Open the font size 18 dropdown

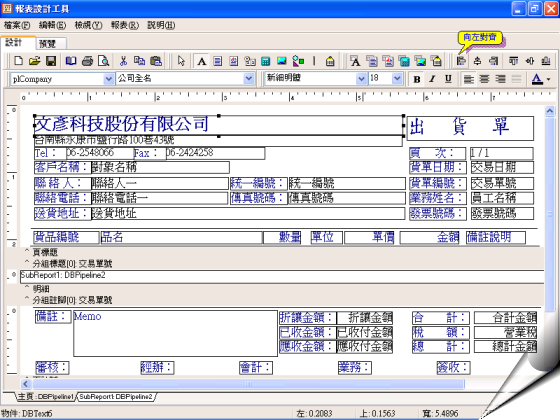pos(397,78)
